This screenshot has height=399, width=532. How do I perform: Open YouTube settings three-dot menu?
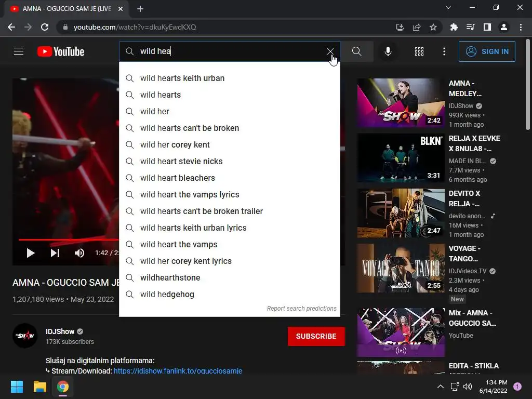[444, 51]
